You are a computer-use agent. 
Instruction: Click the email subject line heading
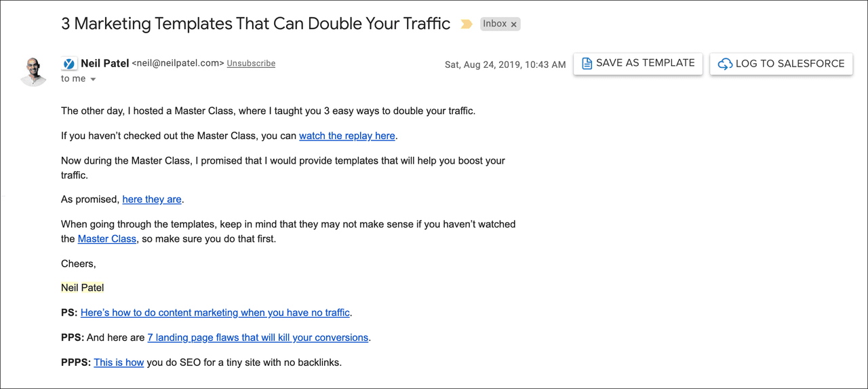click(256, 24)
